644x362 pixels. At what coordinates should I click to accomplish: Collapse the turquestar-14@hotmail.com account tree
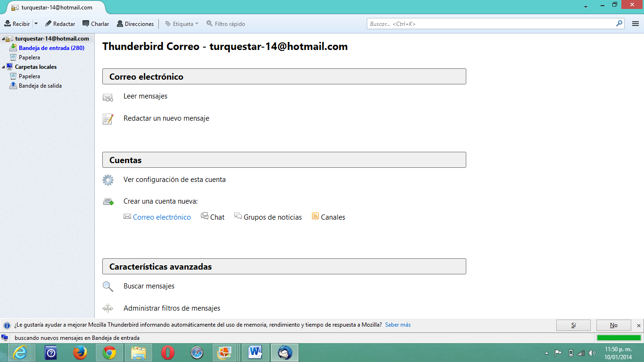click(3, 39)
